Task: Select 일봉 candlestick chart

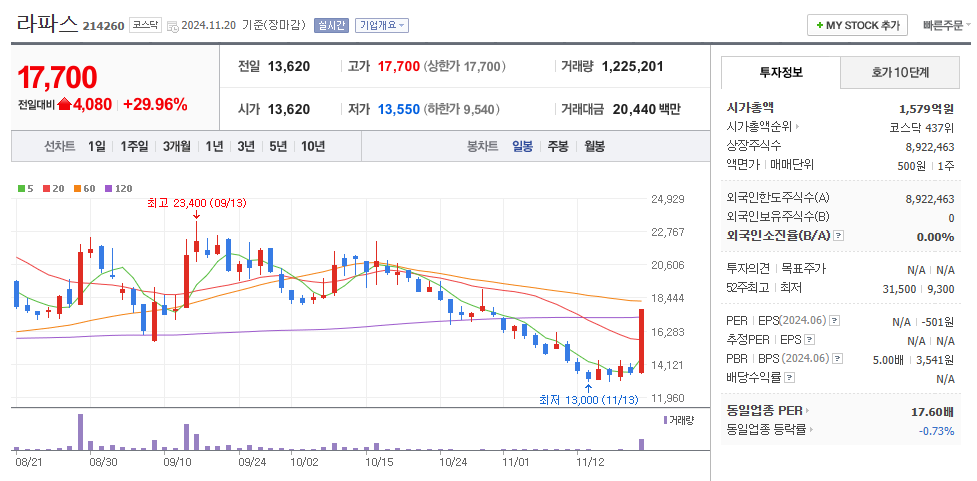Action: point(522,146)
